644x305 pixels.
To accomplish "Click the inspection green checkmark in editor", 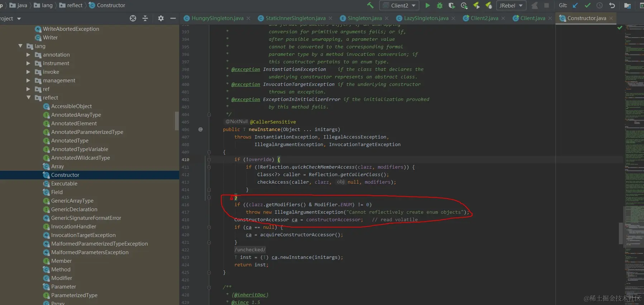I will (620, 28).
